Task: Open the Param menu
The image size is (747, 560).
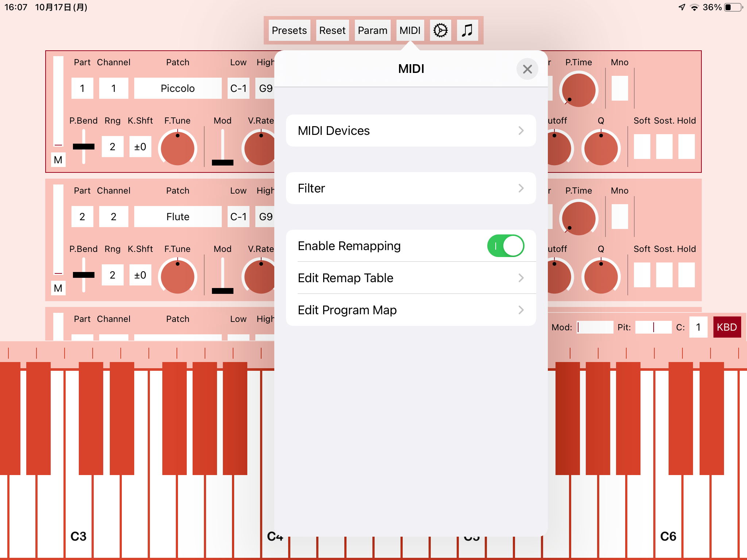Action: (372, 30)
